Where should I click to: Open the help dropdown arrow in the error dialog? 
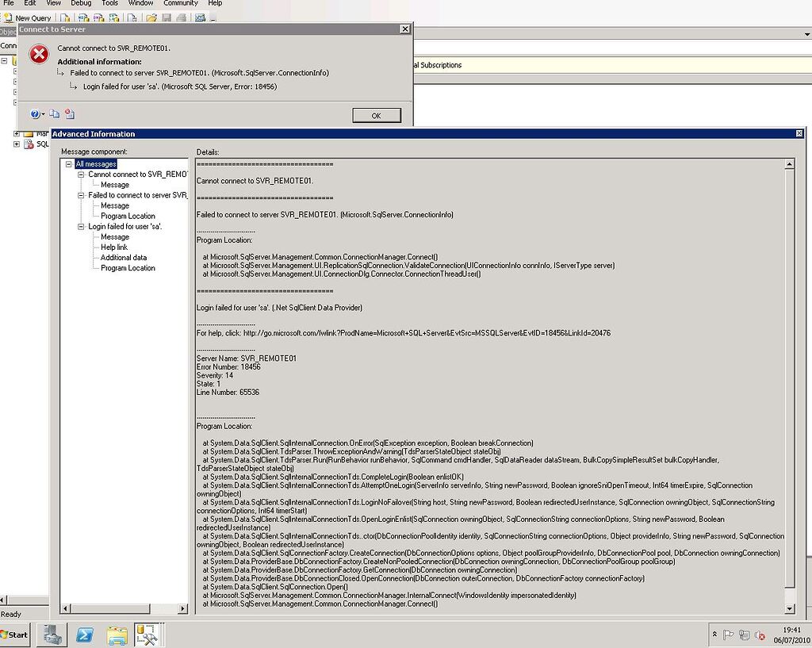43,114
